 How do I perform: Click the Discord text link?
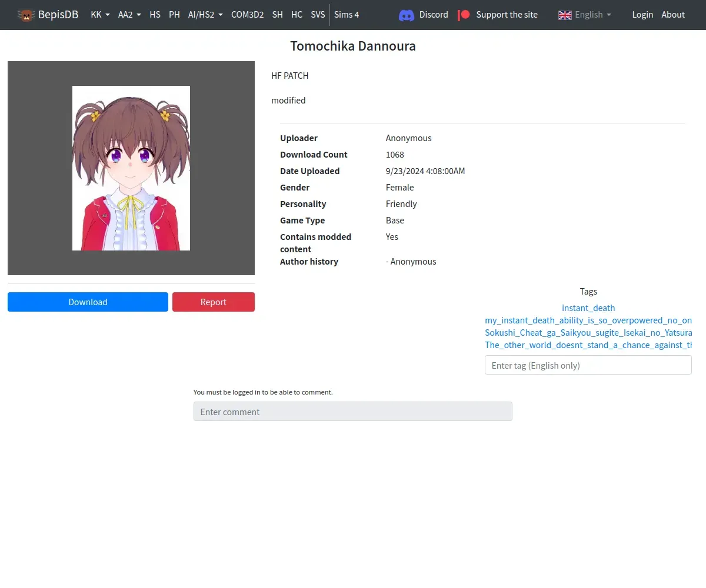(x=434, y=15)
